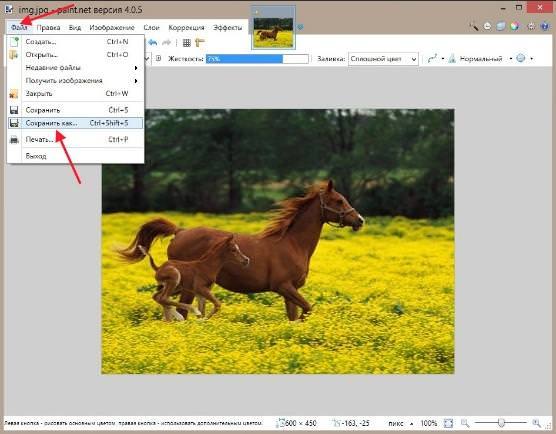
Task: Toggle the fit-to-window icon in status bar
Action: click(x=449, y=423)
